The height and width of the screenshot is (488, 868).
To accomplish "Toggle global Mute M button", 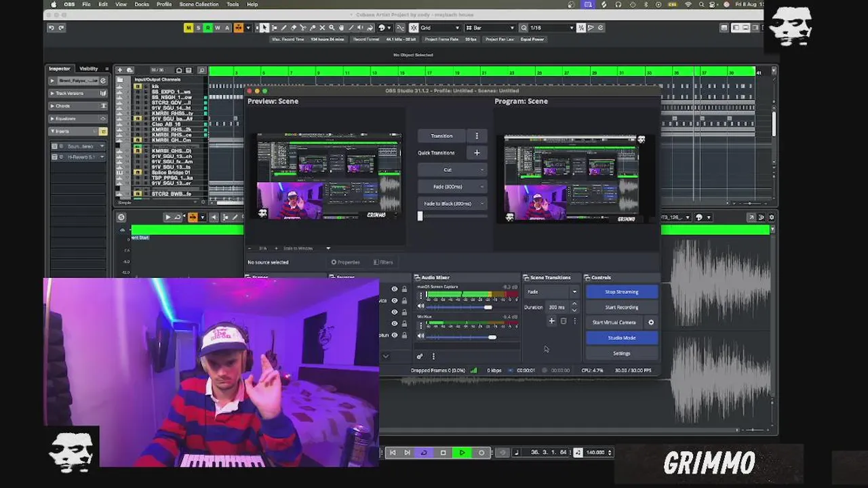I will [x=189, y=28].
